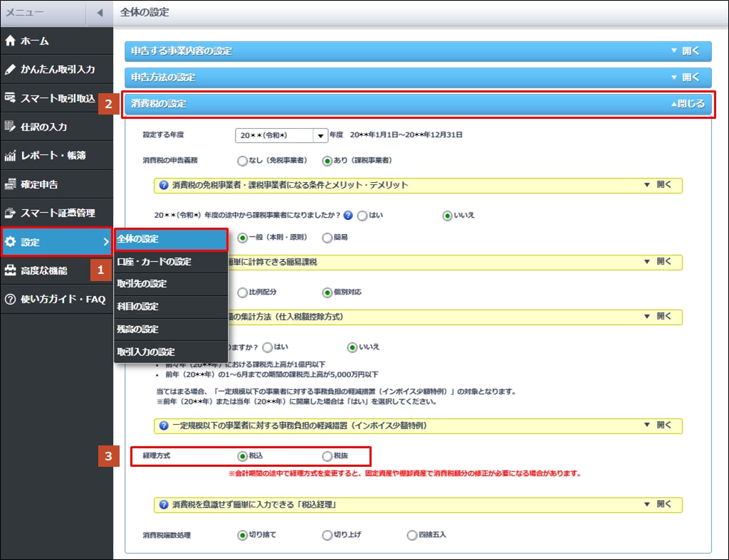
Task: Select 切り上げ rounding option
Action: click(x=327, y=535)
